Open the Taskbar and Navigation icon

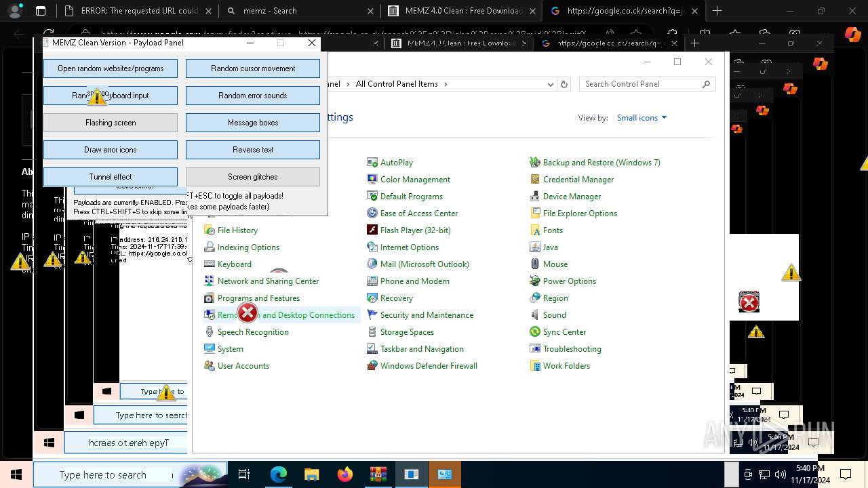(x=372, y=349)
